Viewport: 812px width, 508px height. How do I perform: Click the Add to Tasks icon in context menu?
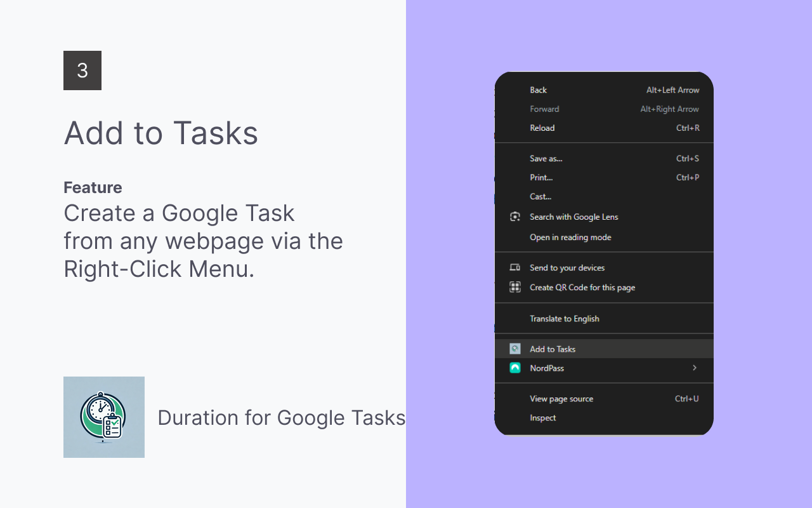tap(515, 349)
